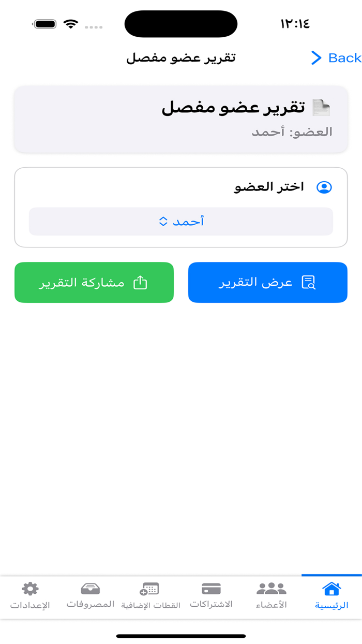The image size is (362, 644).
Task: Tap the Back link at the top
Action: (x=344, y=58)
